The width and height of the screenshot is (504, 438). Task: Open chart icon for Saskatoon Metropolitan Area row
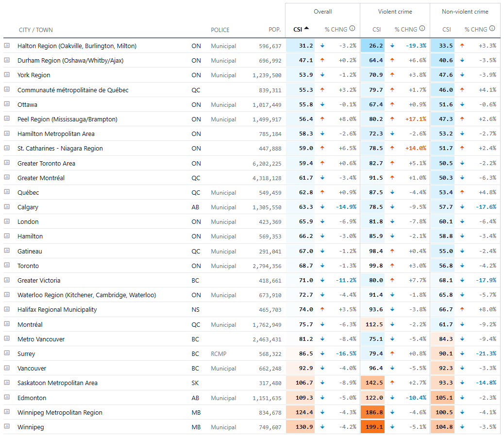pos(7,383)
